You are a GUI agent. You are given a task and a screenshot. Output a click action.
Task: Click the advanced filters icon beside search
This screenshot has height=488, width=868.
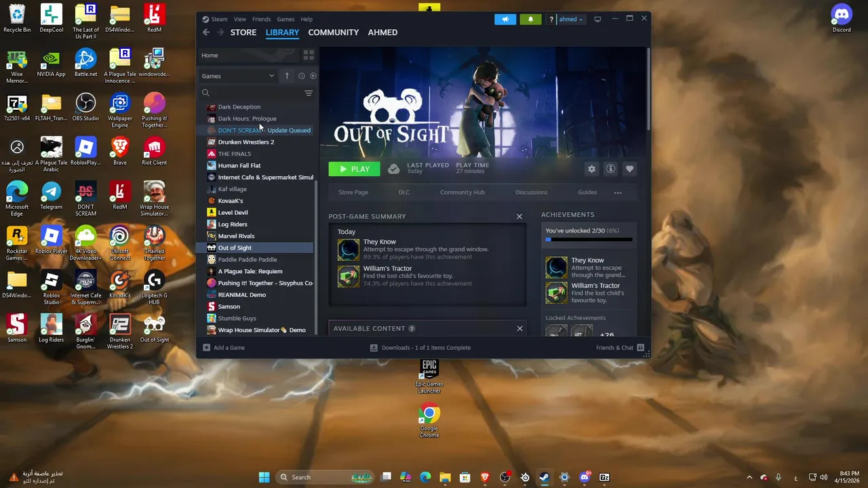[309, 93]
